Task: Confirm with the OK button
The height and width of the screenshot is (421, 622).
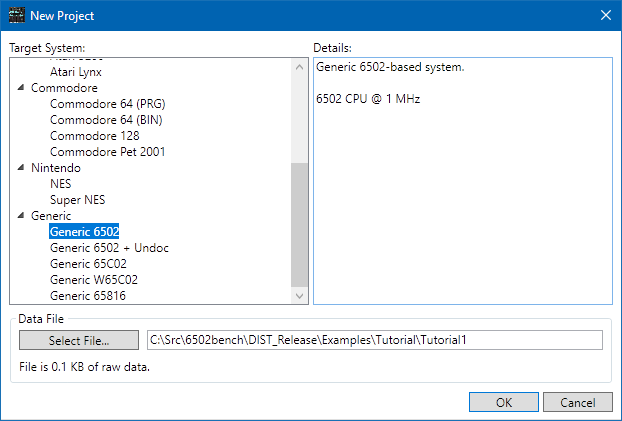Action: coord(504,402)
